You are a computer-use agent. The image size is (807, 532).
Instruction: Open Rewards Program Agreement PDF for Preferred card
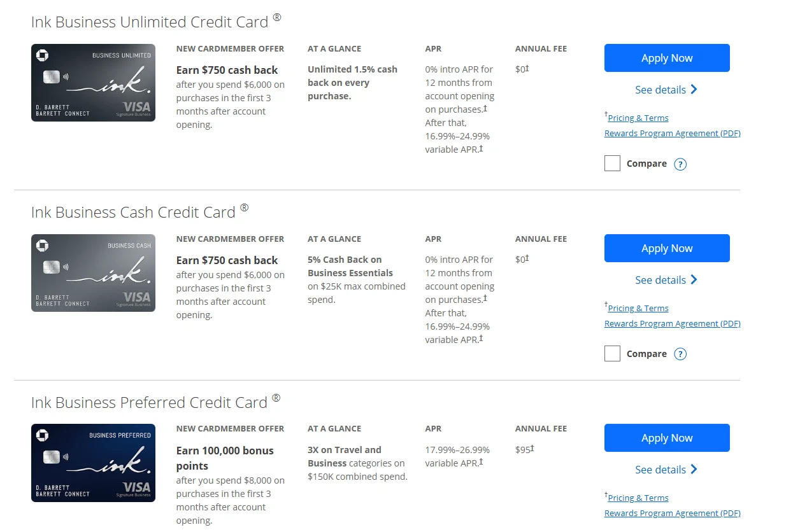point(673,514)
